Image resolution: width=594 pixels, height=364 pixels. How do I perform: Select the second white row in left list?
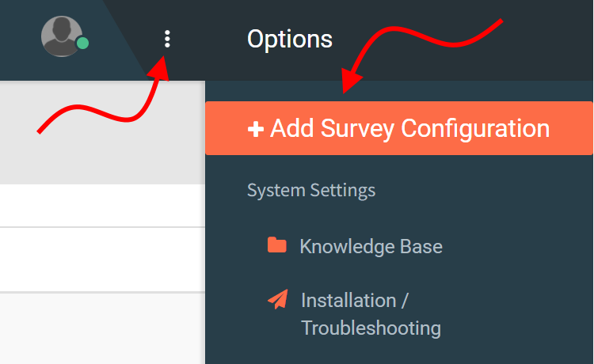pyautogui.click(x=102, y=260)
